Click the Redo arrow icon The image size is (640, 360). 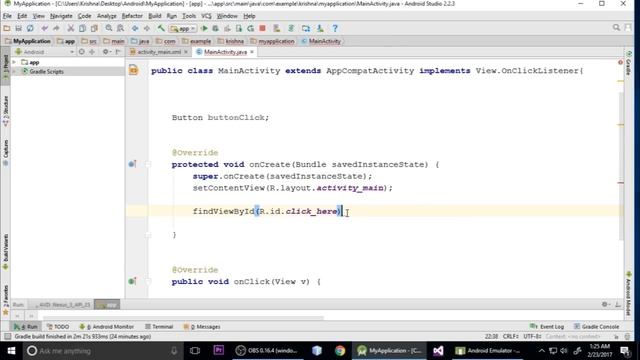coord(56,28)
